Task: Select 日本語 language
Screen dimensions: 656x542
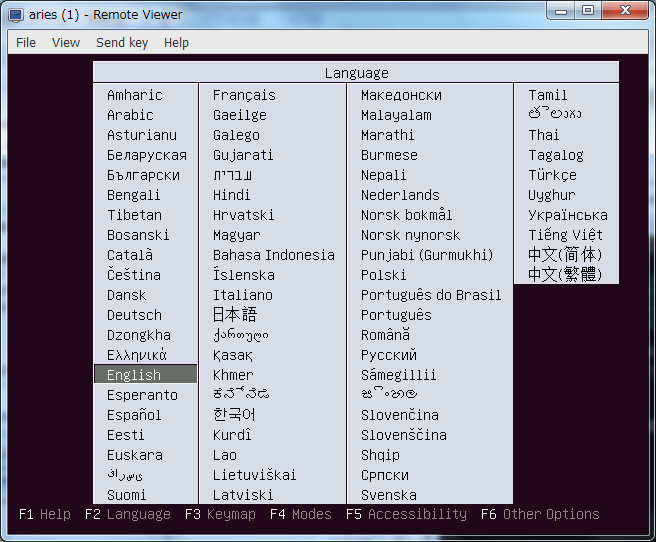Action: [x=235, y=314]
